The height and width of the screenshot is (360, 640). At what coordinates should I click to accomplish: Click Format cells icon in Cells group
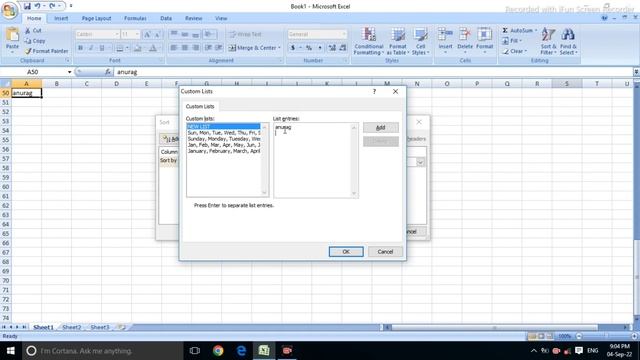point(484,35)
